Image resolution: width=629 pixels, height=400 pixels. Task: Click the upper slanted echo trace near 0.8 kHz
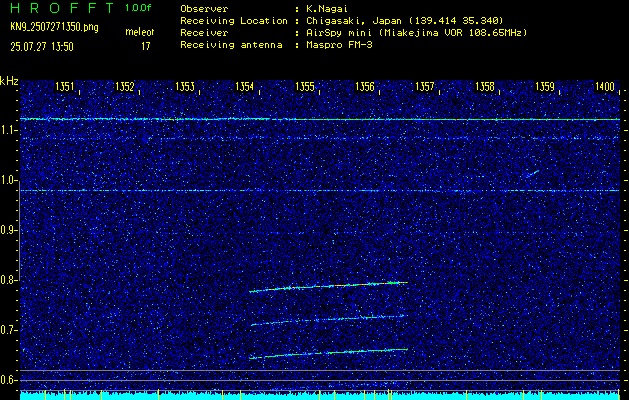pyautogui.click(x=329, y=287)
